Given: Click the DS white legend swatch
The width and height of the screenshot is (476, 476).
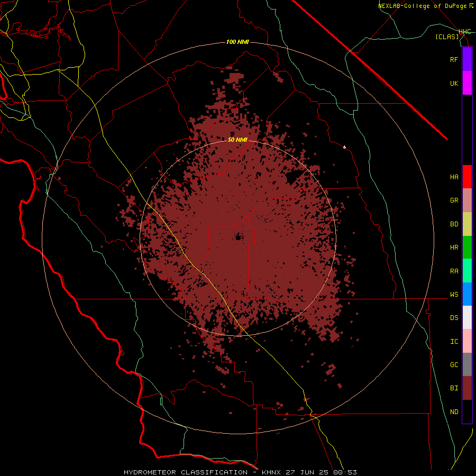Looking at the screenshot, I should click(467, 317).
